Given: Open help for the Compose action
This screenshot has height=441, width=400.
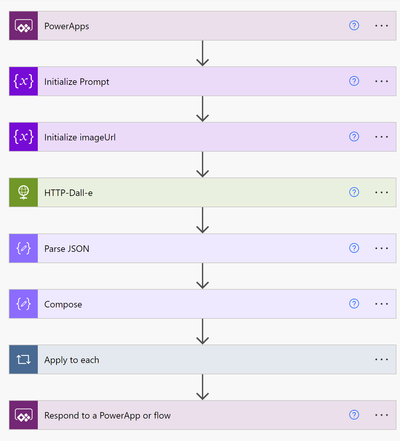Looking at the screenshot, I should (354, 304).
